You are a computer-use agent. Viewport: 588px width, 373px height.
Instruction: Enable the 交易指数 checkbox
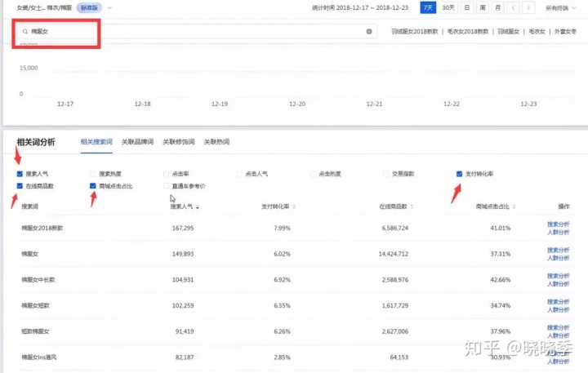click(x=386, y=174)
